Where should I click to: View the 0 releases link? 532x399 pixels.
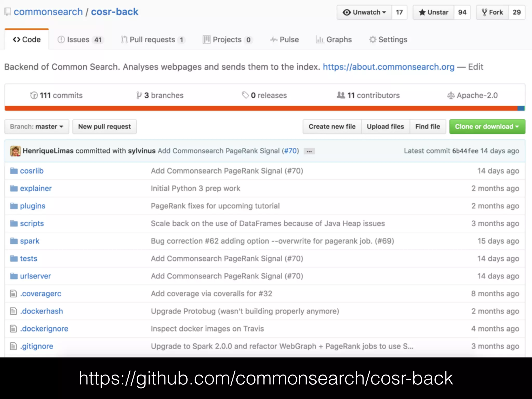[x=264, y=95]
